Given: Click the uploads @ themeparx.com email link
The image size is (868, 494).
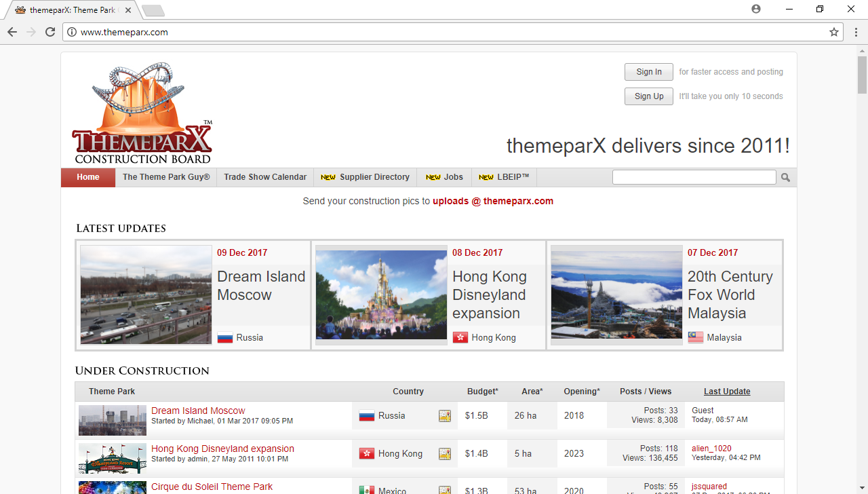Looking at the screenshot, I should coord(493,201).
